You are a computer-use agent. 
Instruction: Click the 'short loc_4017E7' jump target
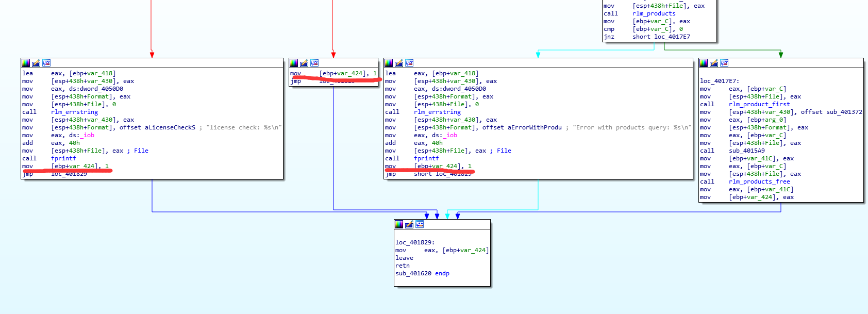click(x=661, y=37)
